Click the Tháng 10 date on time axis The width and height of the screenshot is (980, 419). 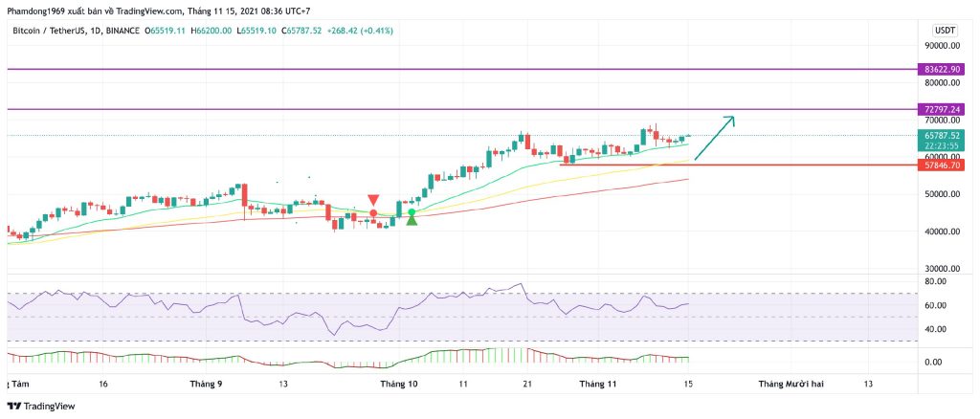(399, 384)
